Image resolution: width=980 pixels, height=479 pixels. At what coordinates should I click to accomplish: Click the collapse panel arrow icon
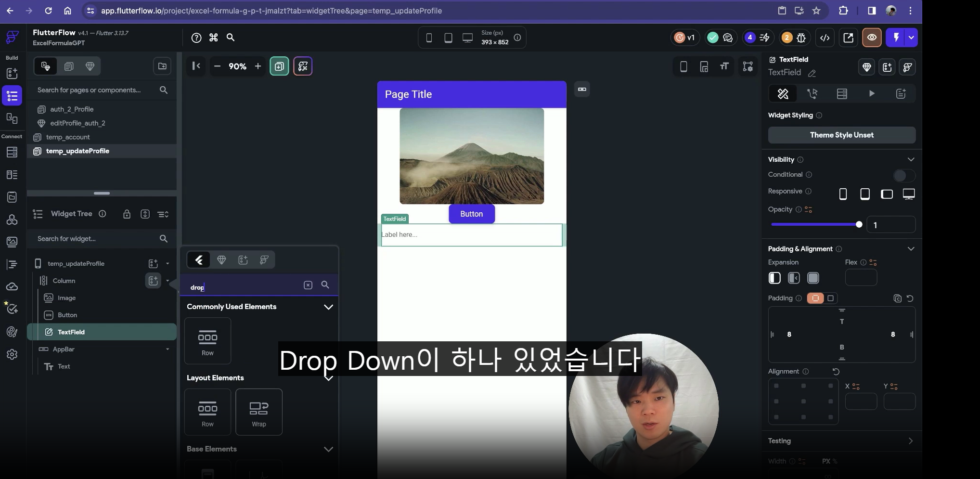196,66
